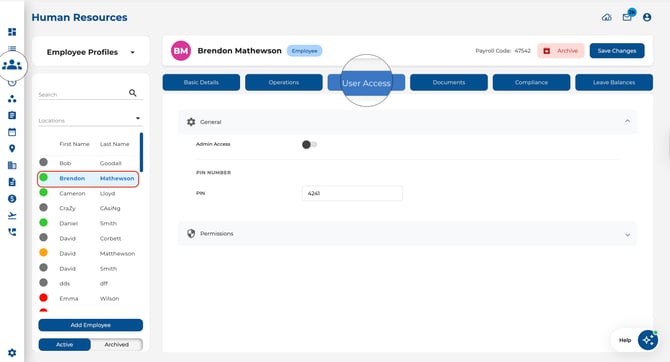Click the BM avatar circle
This screenshot has height=362, width=670.
[x=181, y=51]
